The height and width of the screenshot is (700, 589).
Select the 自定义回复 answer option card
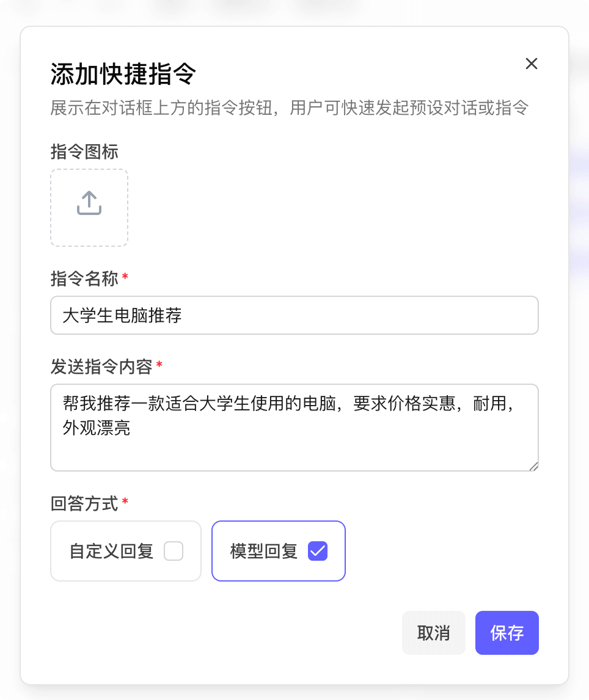(x=125, y=550)
